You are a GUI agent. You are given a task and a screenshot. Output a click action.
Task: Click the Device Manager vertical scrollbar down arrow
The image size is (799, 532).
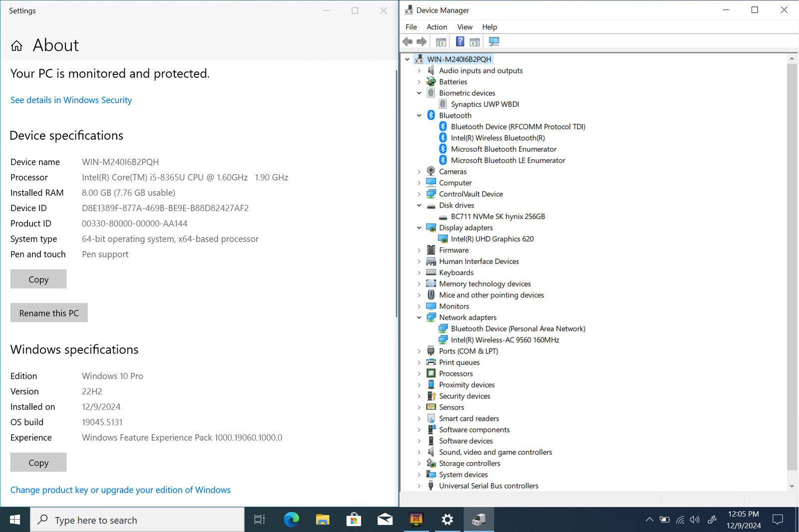(x=792, y=486)
